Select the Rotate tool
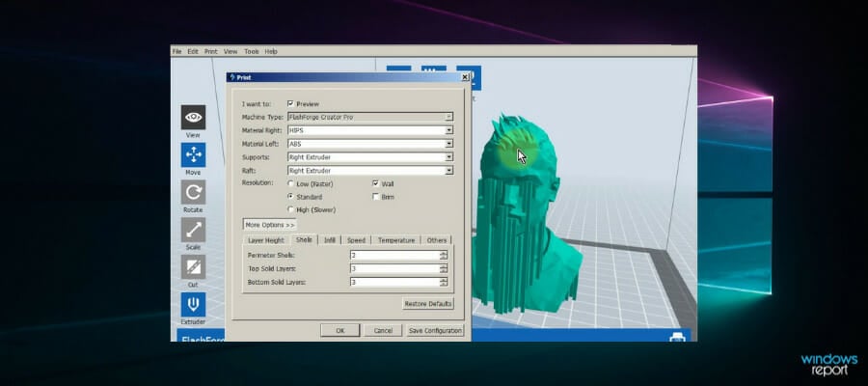 click(x=193, y=192)
